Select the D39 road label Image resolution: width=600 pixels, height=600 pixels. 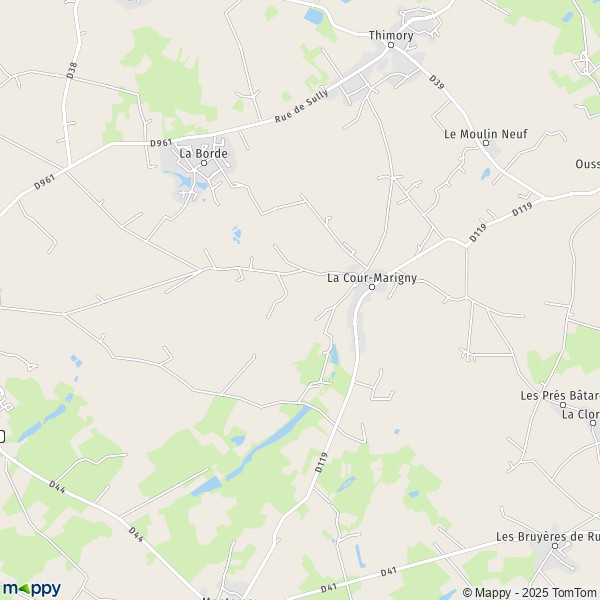pos(437,82)
